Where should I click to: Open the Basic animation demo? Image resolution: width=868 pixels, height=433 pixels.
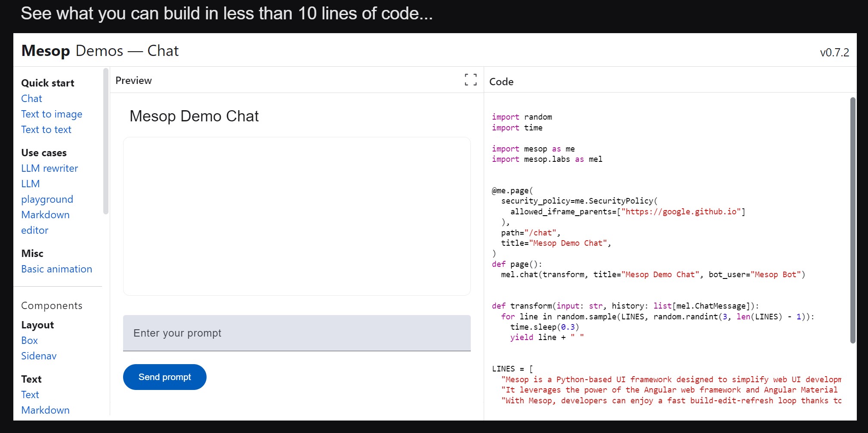pos(56,269)
